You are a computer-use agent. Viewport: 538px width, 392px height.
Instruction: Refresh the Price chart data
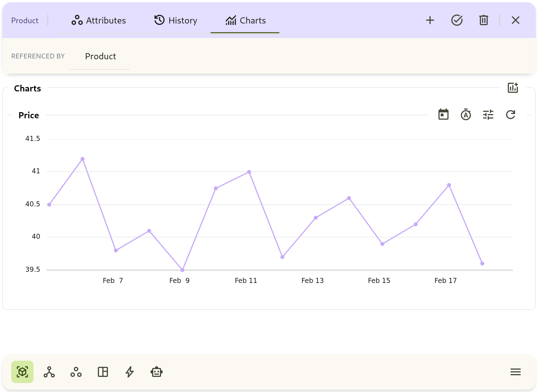tap(511, 114)
